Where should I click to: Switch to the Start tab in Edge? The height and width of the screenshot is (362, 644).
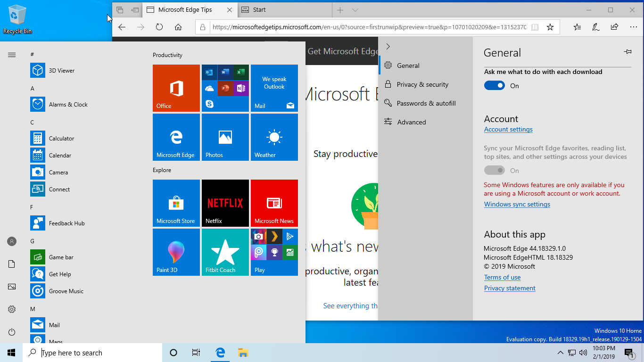tap(284, 10)
